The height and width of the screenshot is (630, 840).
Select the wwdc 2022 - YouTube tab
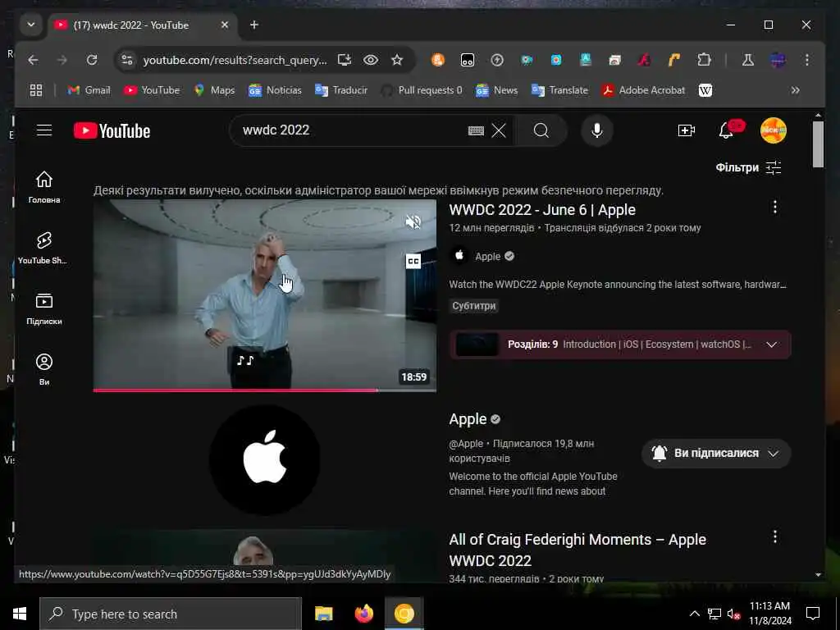(x=131, y=25)
